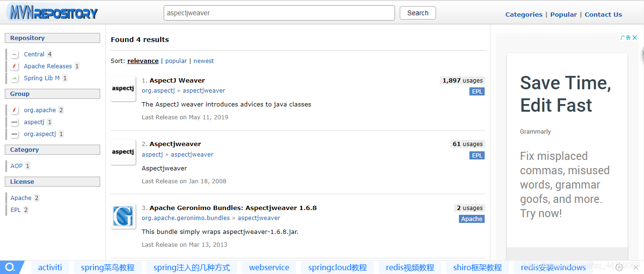Viewport: 644px width, 274px height.
Task: Filter by aspectj group in sidebar
Action: [x=34, y=122]
